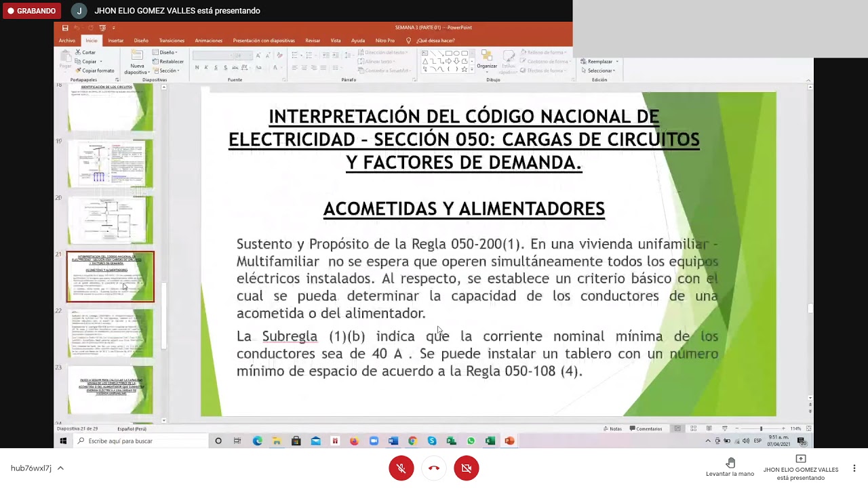The height and width of the screenshot is (488, 868).
Task: Open Meet more options menu
Action: [x=854, y=468]
